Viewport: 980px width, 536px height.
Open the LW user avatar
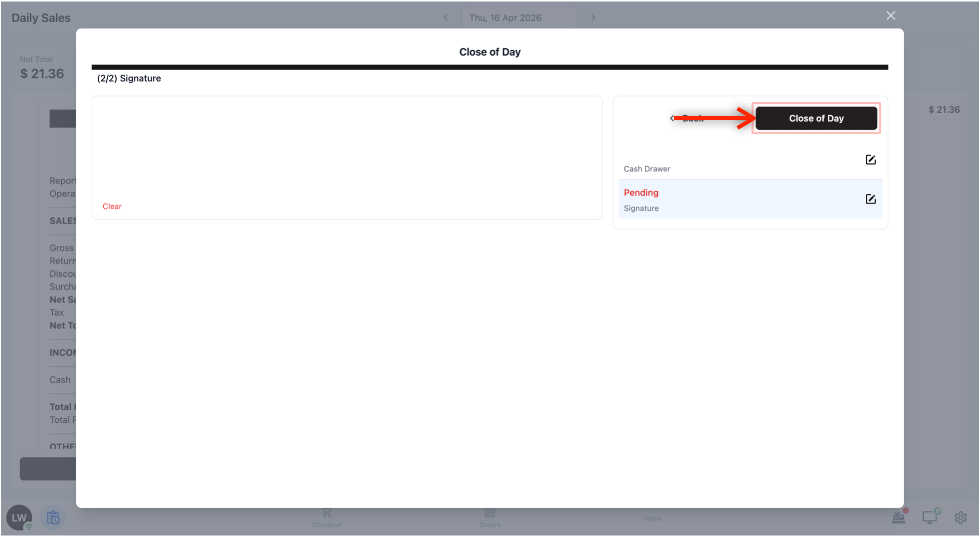pyautogui.click(x=19, y=517)
